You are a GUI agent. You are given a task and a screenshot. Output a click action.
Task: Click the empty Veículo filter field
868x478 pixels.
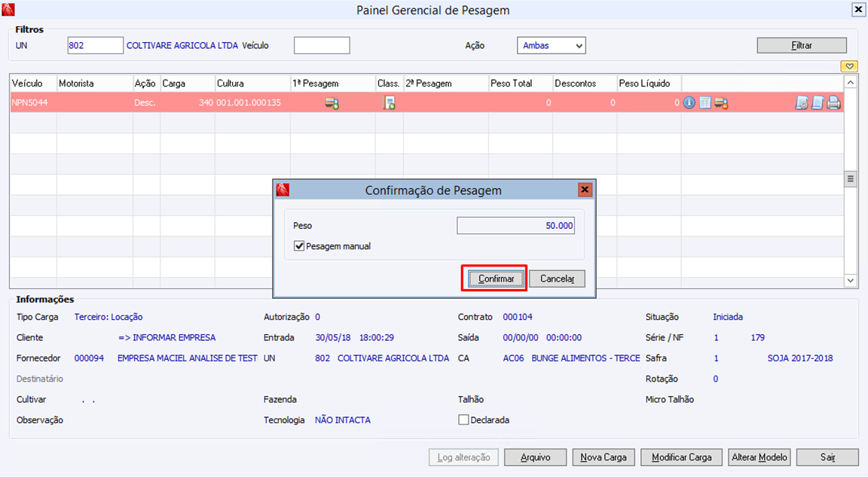[322, 45]
